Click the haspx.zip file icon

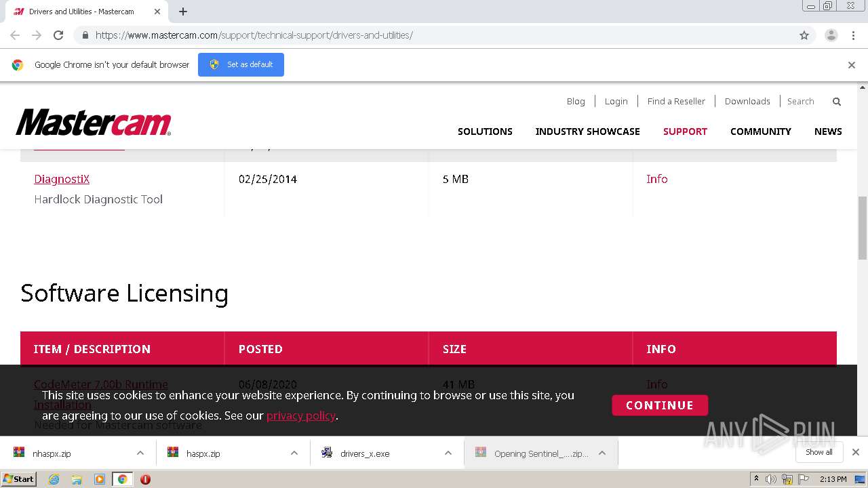173,453
